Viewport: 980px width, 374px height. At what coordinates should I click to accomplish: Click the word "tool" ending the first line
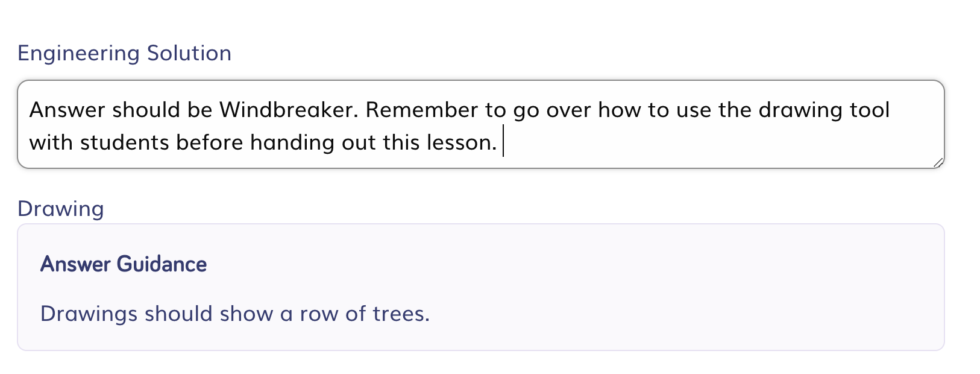point(869,110)
